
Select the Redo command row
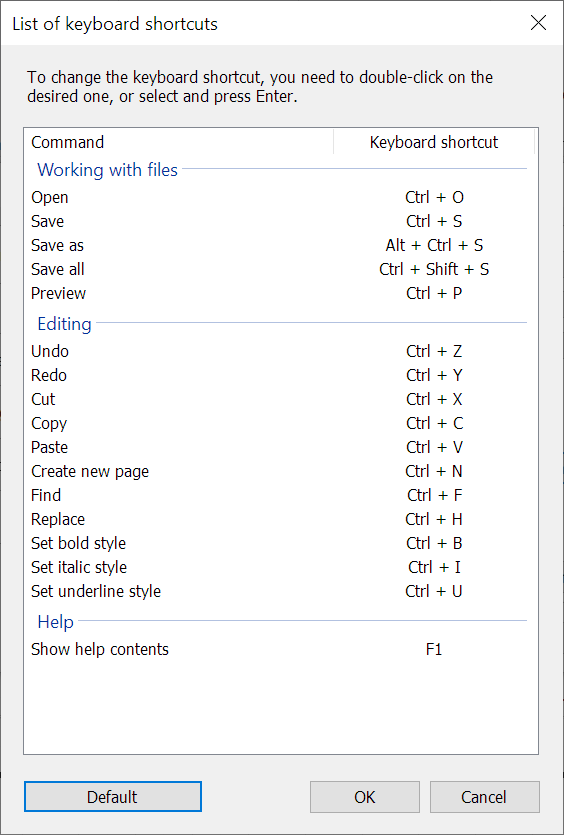pos(281,375)
